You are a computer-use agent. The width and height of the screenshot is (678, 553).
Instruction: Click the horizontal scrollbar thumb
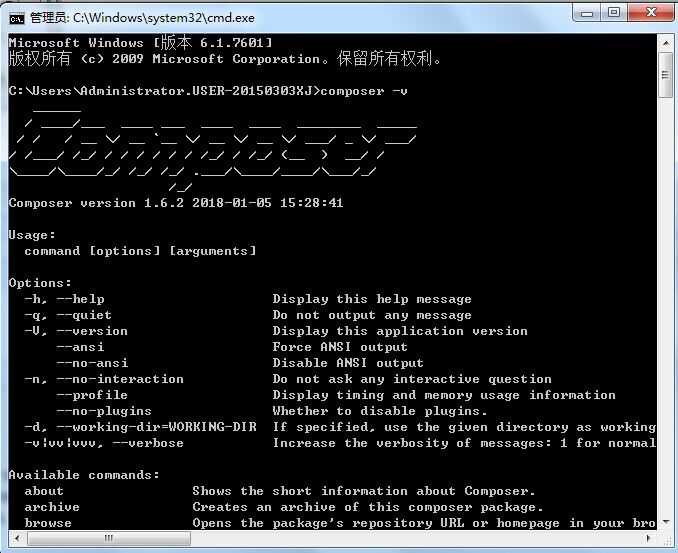[109, 538]
